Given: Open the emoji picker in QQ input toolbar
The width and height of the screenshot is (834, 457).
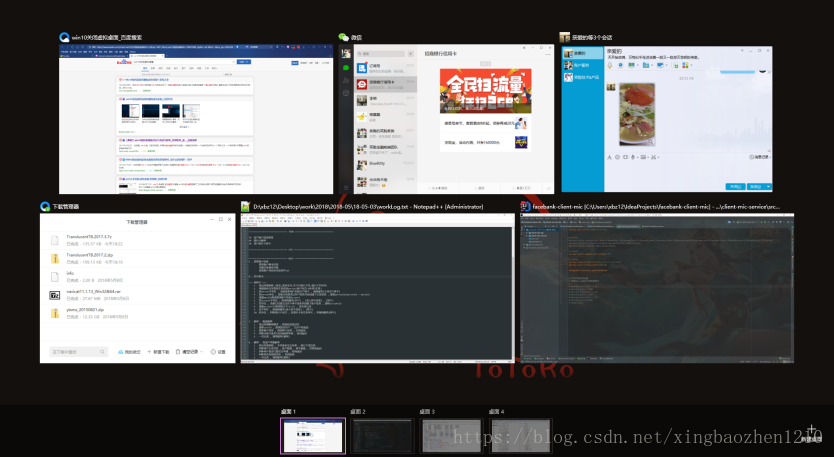Looking at the screenshot, I should click(618, 157).
